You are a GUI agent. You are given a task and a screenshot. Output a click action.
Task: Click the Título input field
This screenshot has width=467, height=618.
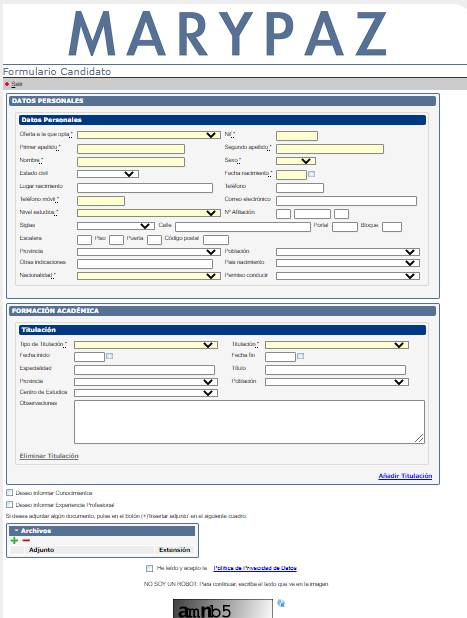point(335,370)
